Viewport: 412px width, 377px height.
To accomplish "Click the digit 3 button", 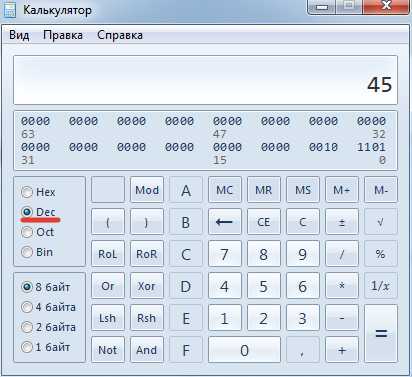I will [303, 318].
